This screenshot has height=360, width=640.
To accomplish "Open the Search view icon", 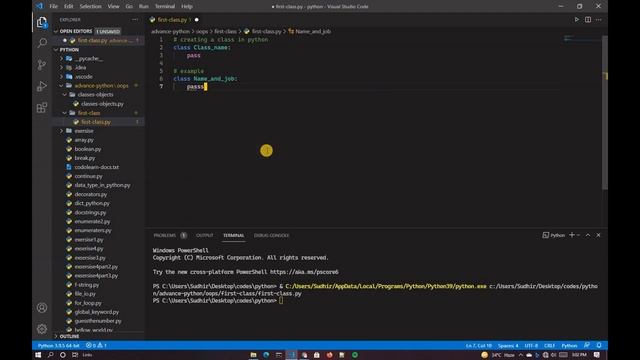I will point(42,43).
